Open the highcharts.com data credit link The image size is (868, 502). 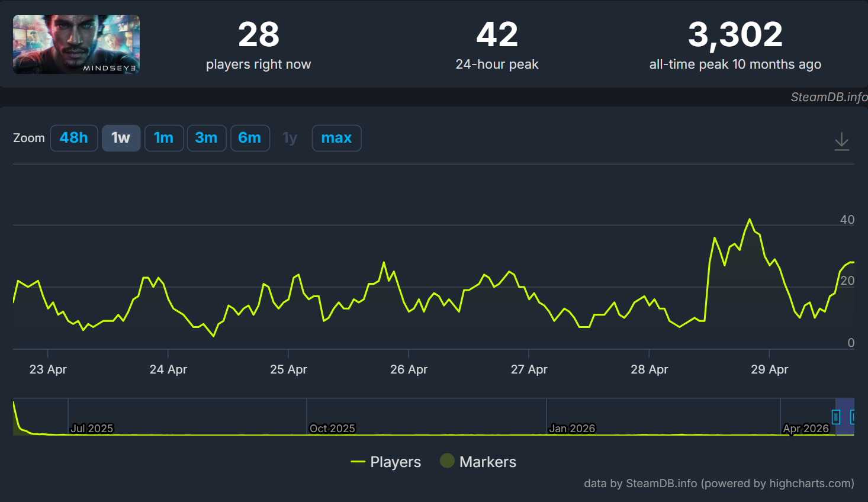(719, 483)
